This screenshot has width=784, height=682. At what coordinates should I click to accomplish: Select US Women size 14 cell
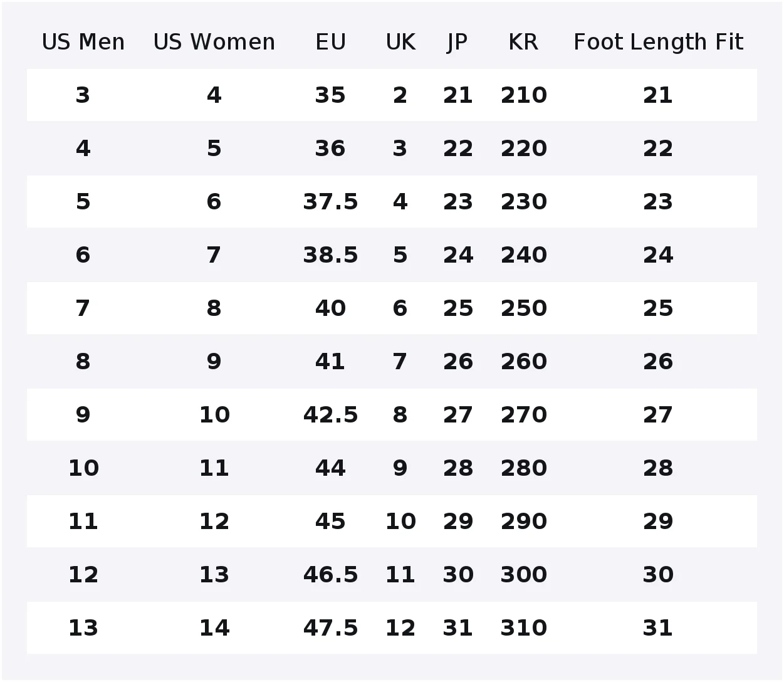(214, 628)
